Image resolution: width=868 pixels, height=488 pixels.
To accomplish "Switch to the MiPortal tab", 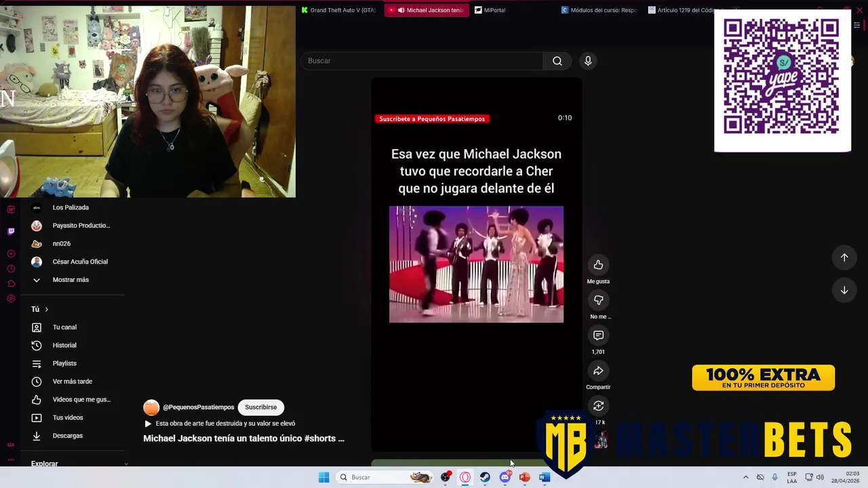I will tap(490, 10).
